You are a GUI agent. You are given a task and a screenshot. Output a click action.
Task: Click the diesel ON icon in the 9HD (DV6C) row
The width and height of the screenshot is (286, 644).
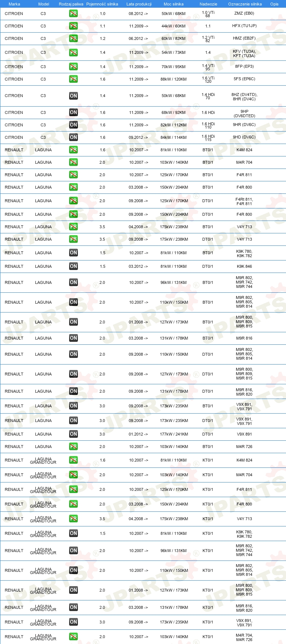(73, 137)
